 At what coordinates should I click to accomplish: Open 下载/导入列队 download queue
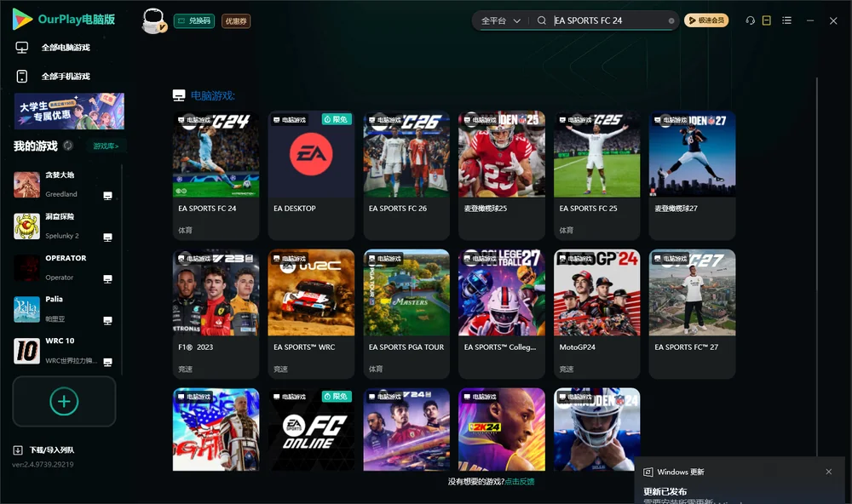44,450
